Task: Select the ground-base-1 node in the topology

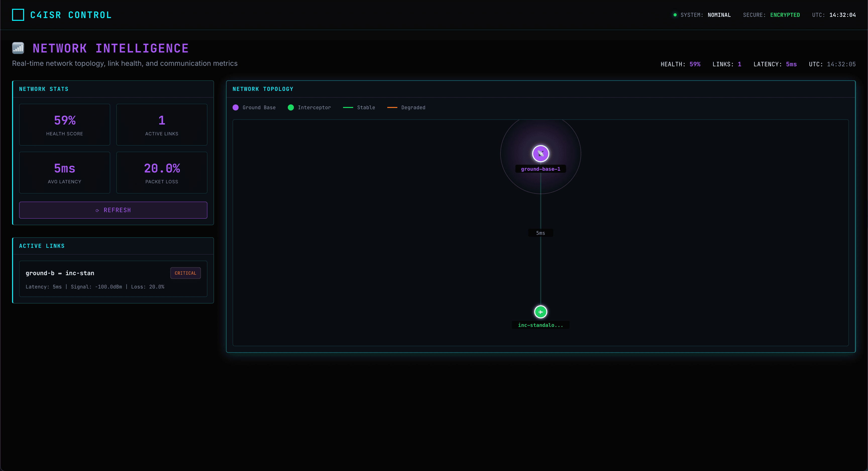Action: click(540, 154)
